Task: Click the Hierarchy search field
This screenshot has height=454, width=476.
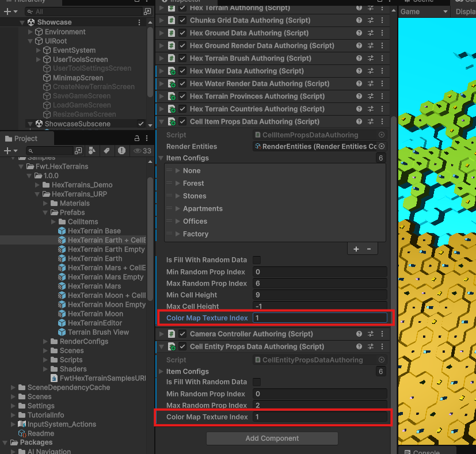Action: point(84,12)
